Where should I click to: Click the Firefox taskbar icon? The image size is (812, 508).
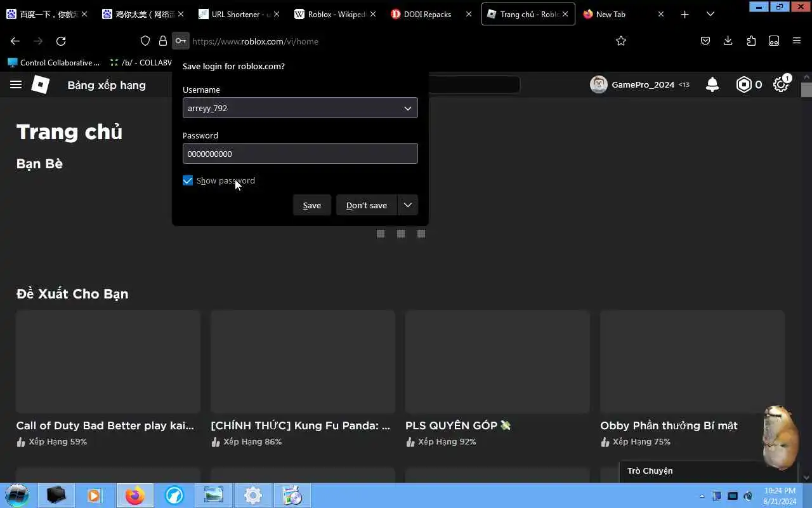pos(134,495)
